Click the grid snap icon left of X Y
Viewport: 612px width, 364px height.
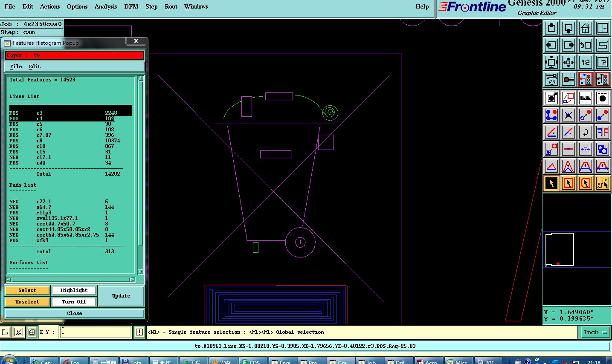tap(32, 332)
